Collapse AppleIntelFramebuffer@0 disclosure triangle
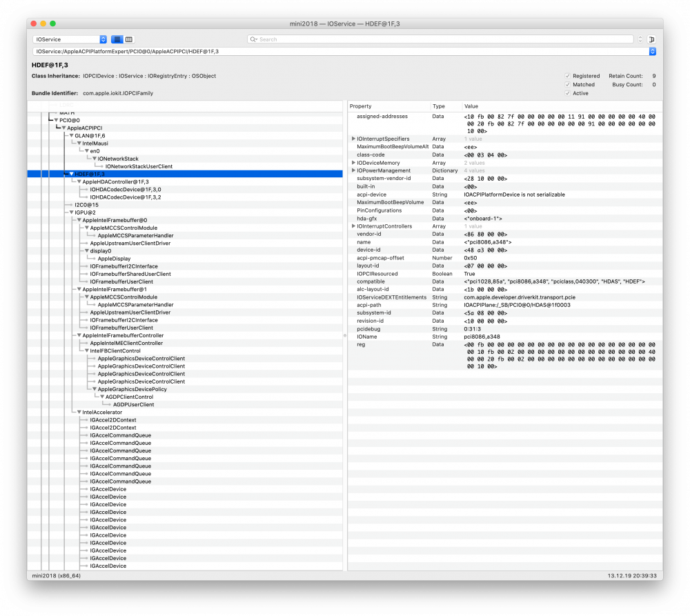The image size is (690, 616). (79, 220)
